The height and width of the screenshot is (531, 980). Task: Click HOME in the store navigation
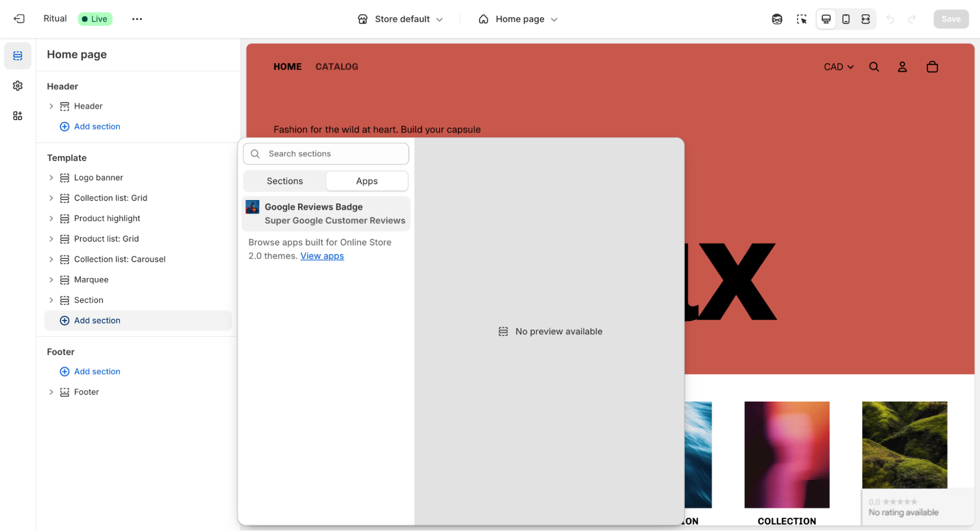click(x=287, y=67)
